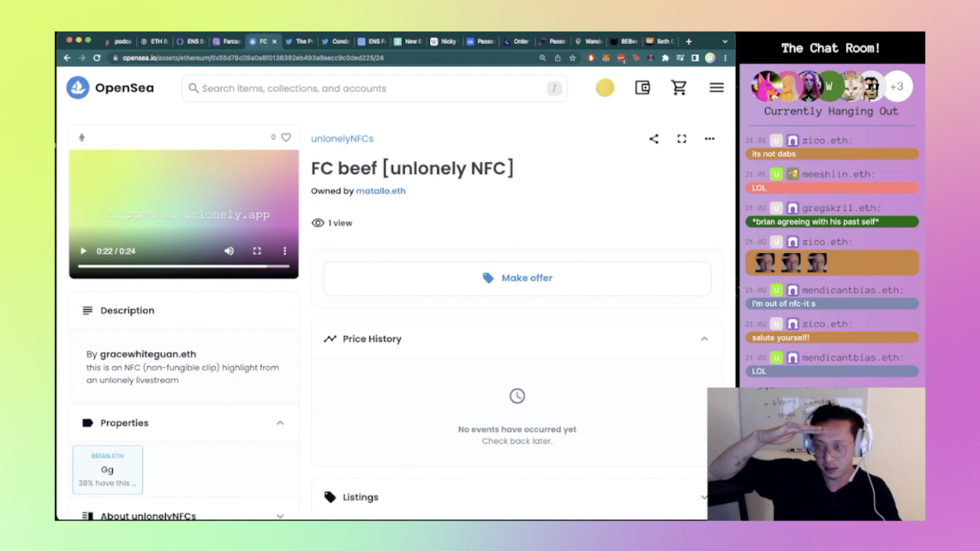Toggle the browser side panel icon

[695, 58]
